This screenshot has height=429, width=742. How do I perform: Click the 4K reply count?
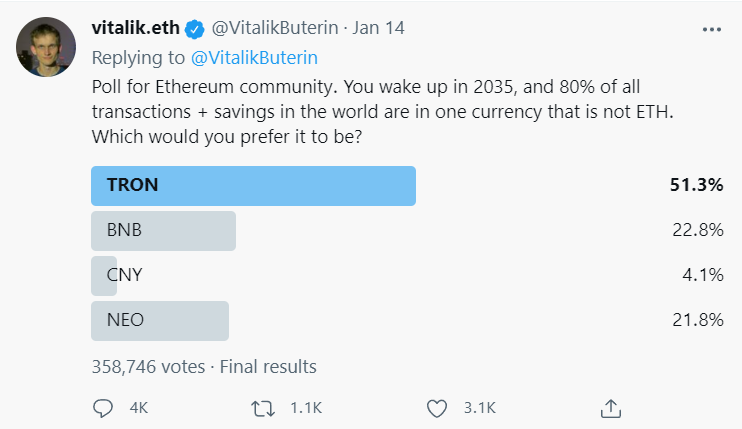(139, 408)
